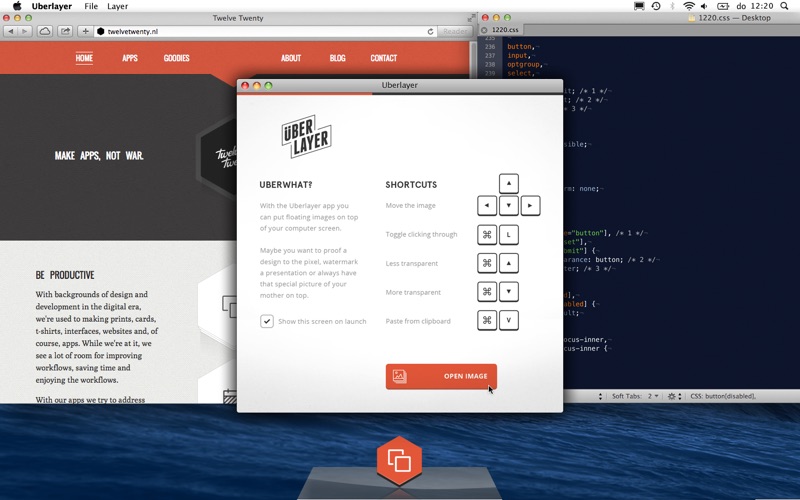Click the OPEN IMAGE button
This screenshot has height=500, width=800.
441,376
